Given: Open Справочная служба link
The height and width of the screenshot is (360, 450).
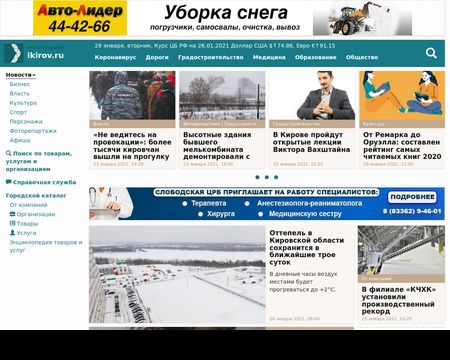Looking at the screenshot, I should pyautogui.click(x=45, y=182).
